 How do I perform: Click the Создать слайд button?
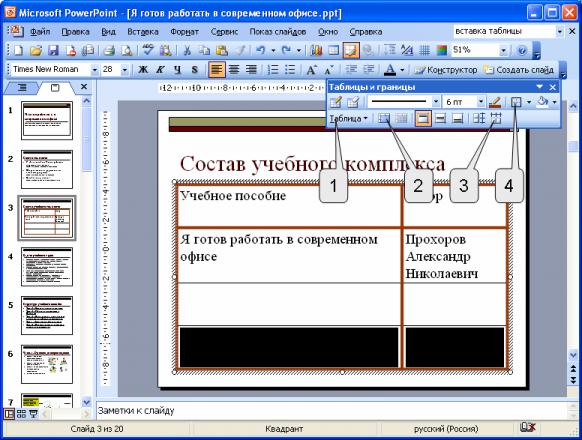tap(519, 69)
